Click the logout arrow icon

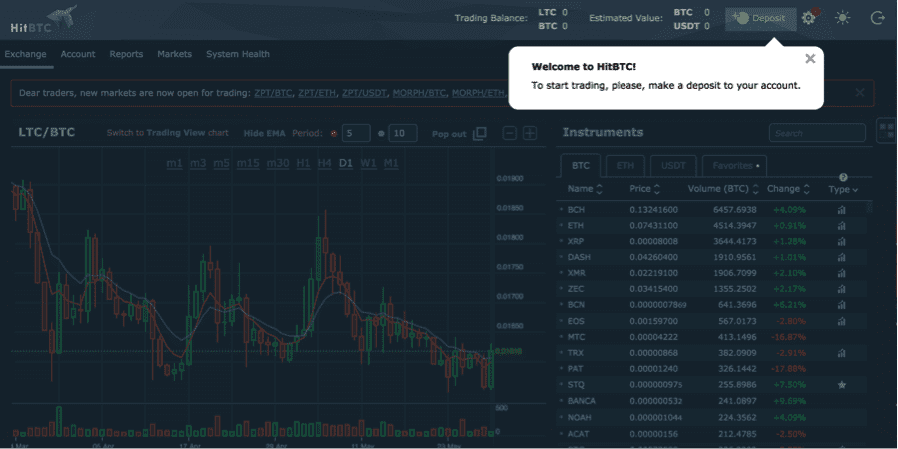(x=877, y=18)
